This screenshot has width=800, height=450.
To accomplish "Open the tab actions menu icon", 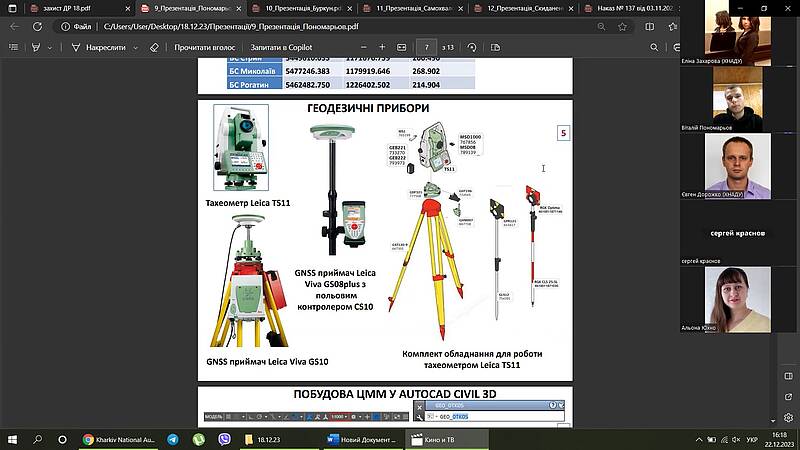I will tap(13, 8).
